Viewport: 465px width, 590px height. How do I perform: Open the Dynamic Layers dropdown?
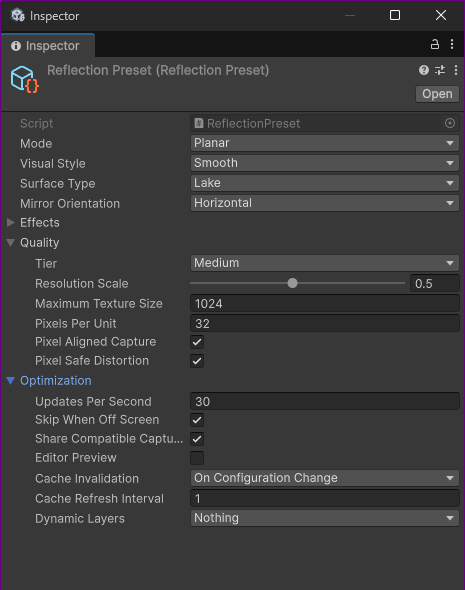click(325, 518)
